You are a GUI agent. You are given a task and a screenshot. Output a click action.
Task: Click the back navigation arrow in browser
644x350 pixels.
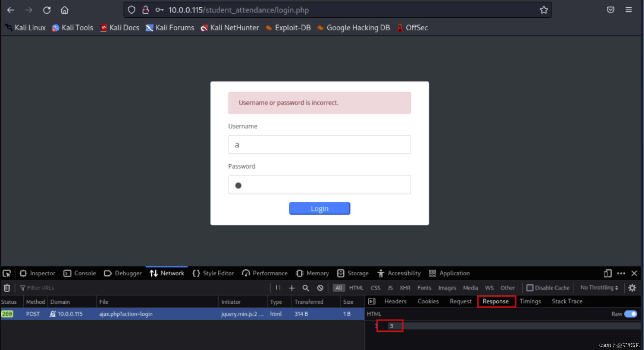tap(11, 10)
